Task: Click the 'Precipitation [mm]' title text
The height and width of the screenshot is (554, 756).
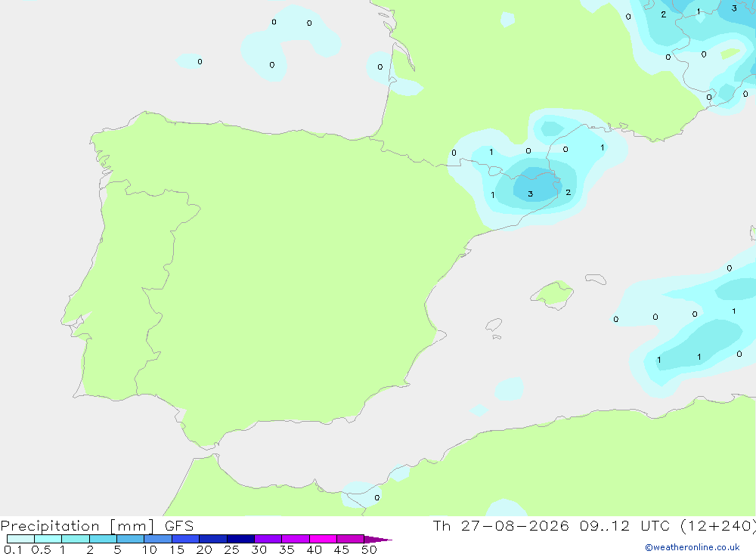Action: [x=78, y=526]
